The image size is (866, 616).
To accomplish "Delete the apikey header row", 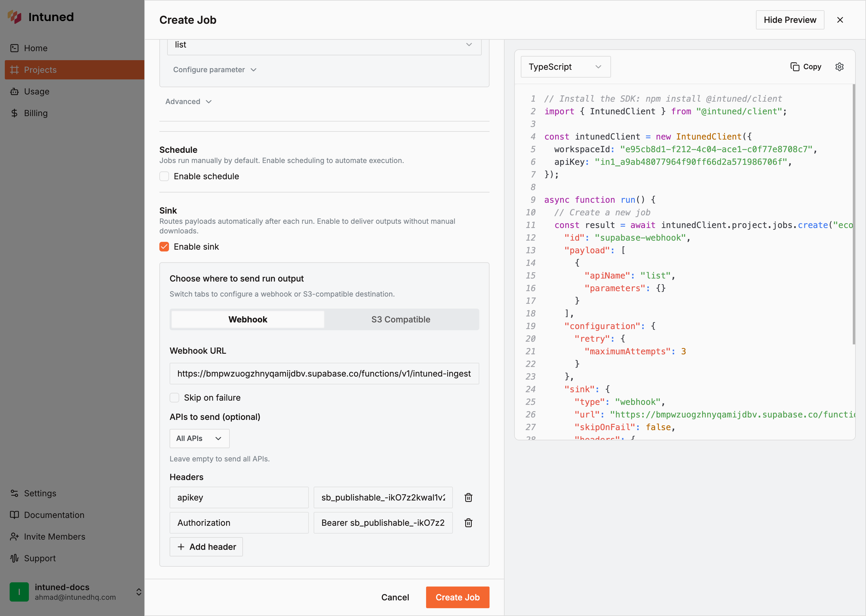I will click(x=468, y=497).
